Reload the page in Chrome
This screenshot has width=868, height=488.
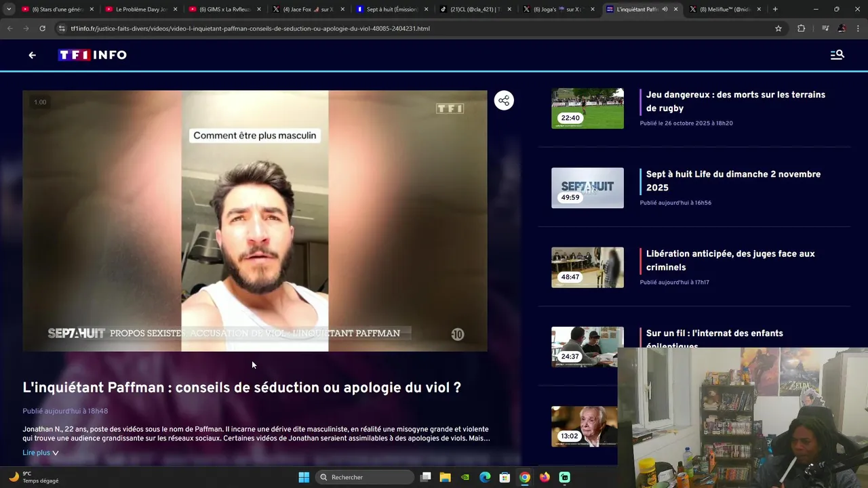coord(42,28)
